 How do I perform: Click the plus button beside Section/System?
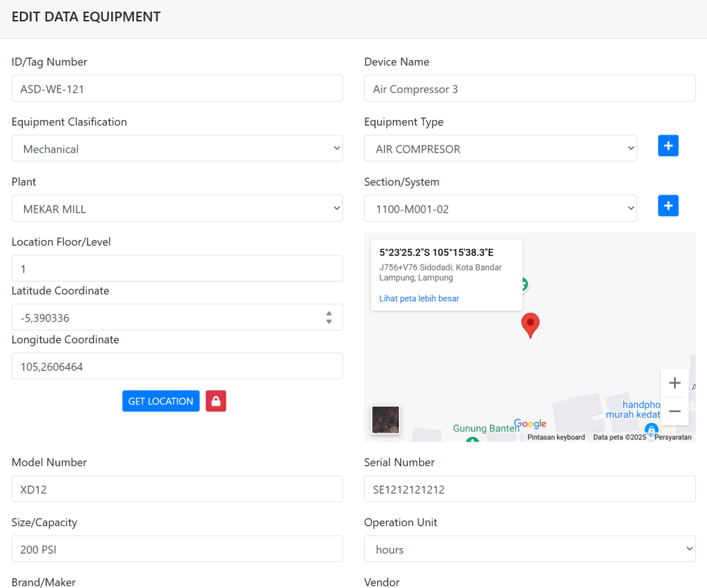click(668, 206)
